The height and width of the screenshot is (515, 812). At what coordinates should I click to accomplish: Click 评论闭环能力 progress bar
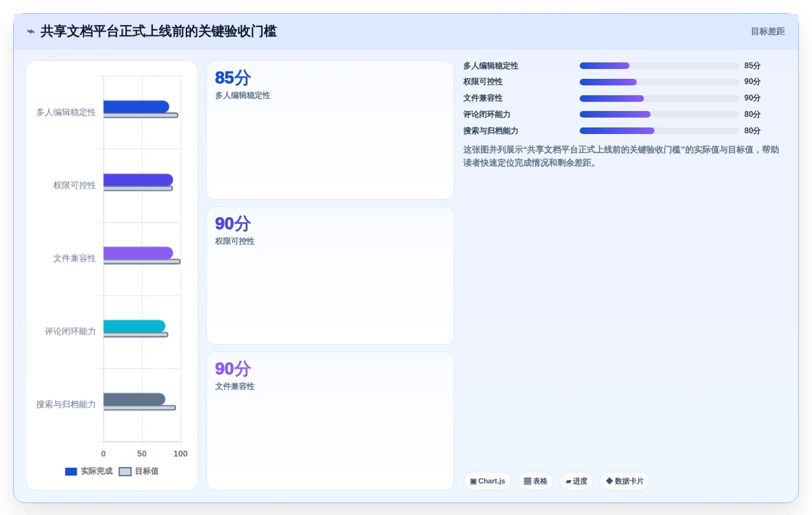pos(659,114)
